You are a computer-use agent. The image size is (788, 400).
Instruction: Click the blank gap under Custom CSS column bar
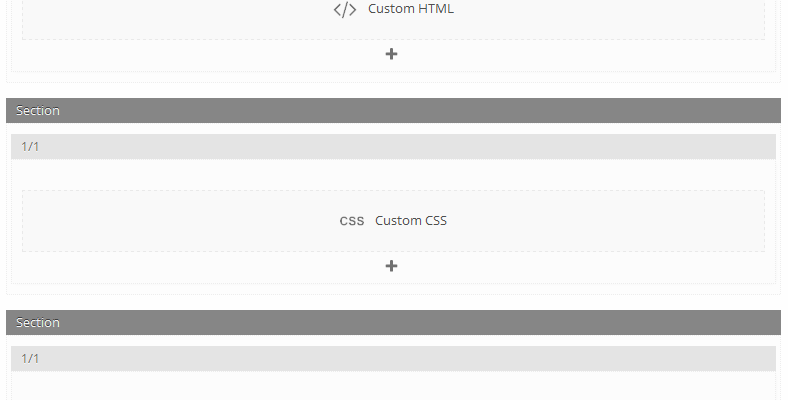(x=393, y=174)
